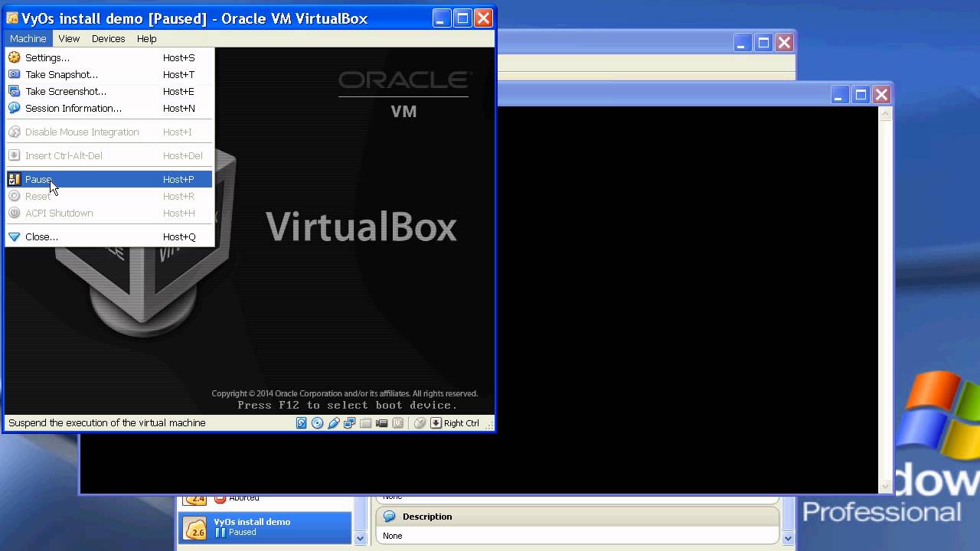Click Insert Ctrl-Alt-Del menu entry
Image resolution: width=980 pixels, height=551 pixels.
109,155
